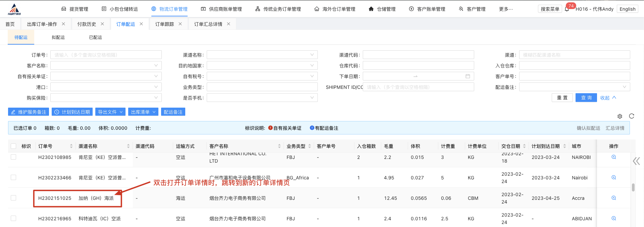The height and width of the screenshot is (227, 644).
Task: Switch to the 拟配运 tab
Action: click(x=58, y=37)
